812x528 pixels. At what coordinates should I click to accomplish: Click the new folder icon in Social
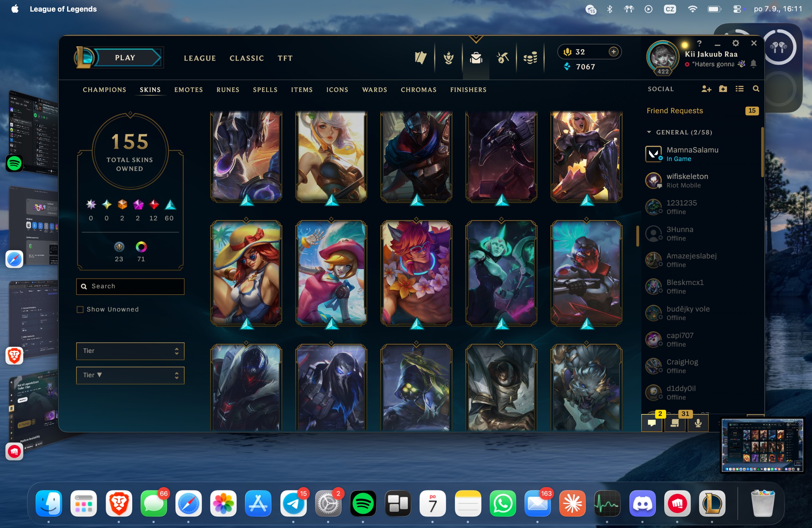point(723,89)
